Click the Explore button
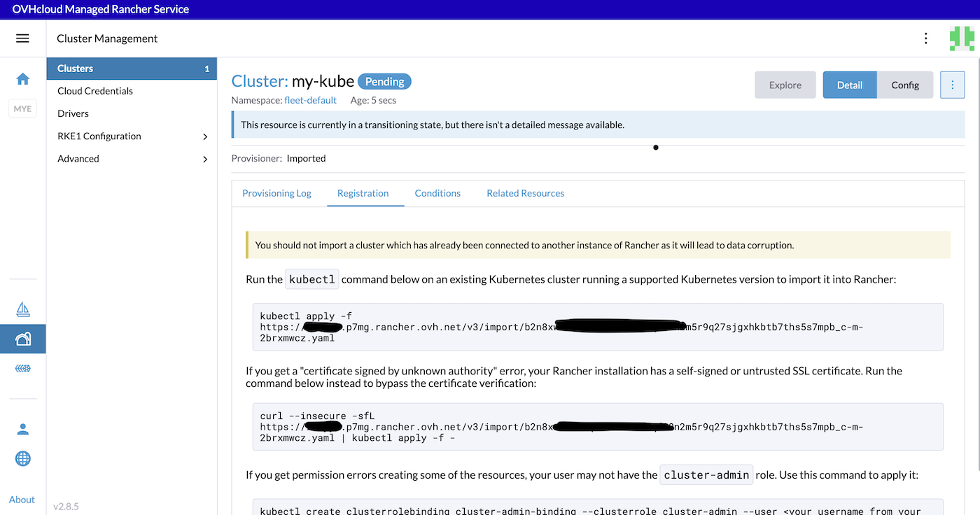 tap(785, 85)
